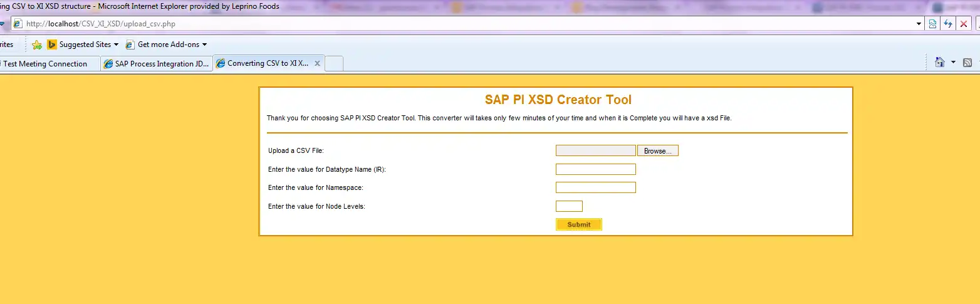Expand the Home button dropdown arrow
The height and width of the screenshot is (304, 980).
[x=953, y=62]
